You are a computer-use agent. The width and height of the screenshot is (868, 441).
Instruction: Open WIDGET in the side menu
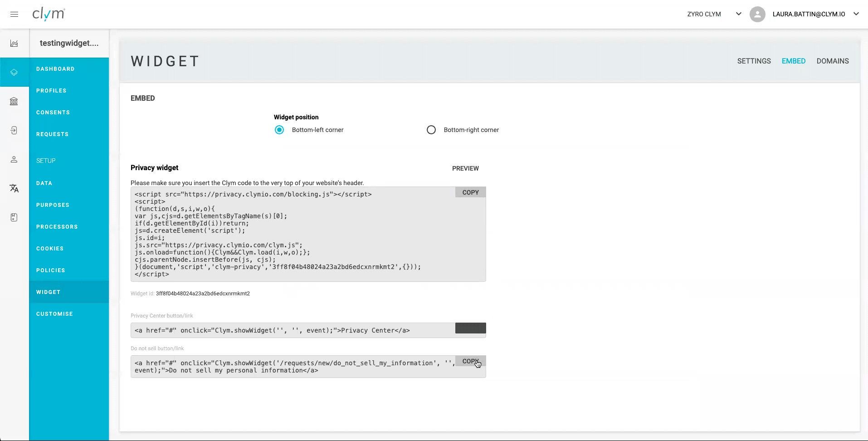pyautogui.click(x=69, y=292)
